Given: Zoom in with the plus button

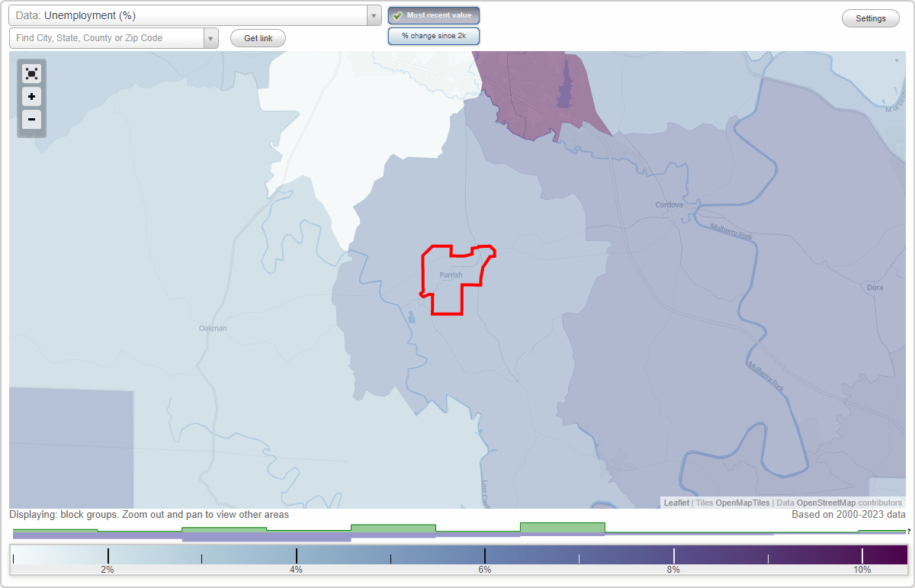Looking at the screenshot, I should click(x=31, y=97).
